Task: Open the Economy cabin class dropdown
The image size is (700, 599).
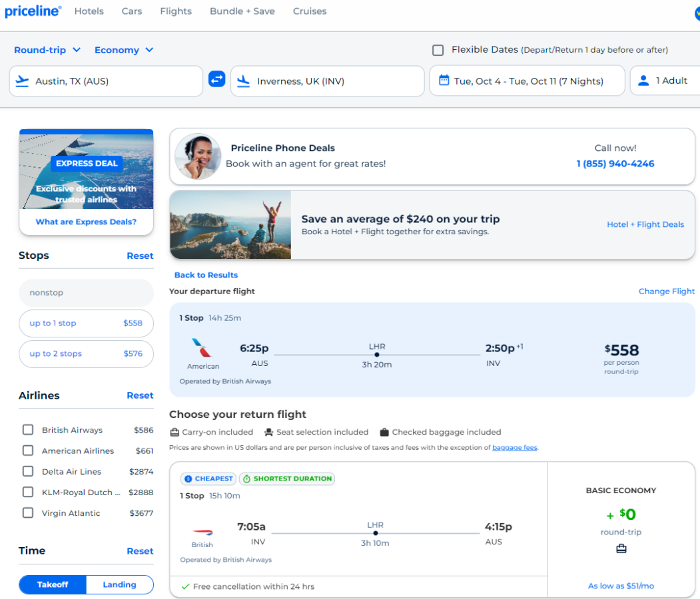Action: [x=123, y=49]
